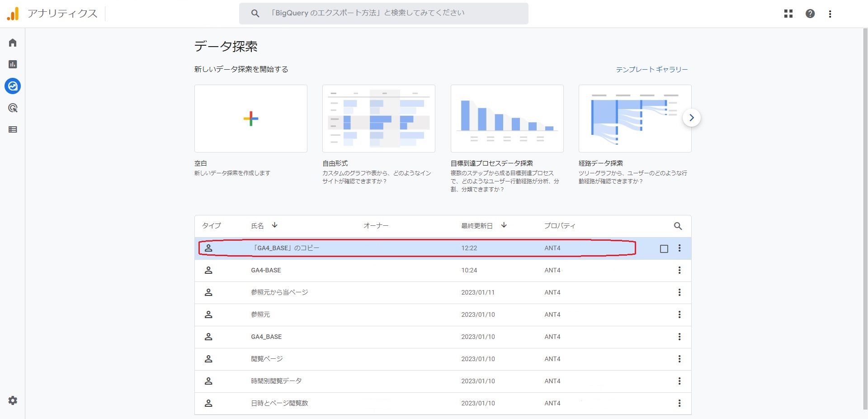Click the Google Analytics logo
Image resolution: width=868 pixels, height=419 pixels.
[x=13, y=14]
